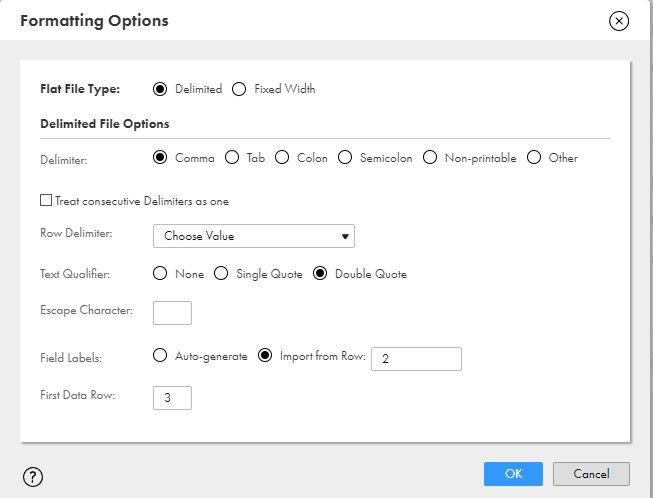This screenshot has height=498, width=653.
Task: Click the First Data Row field
Action: [x=172, y=398]
